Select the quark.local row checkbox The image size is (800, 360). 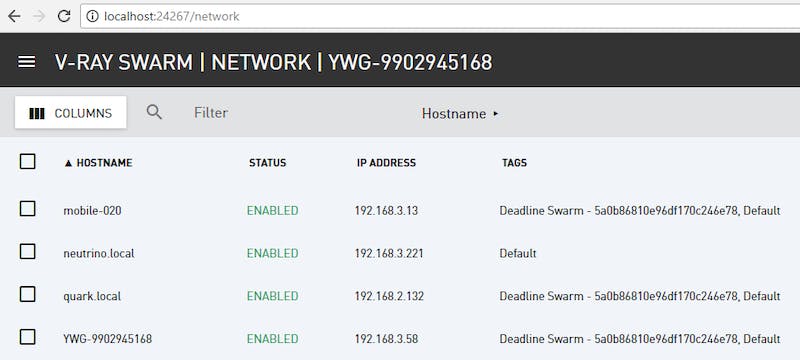[28, 294]
